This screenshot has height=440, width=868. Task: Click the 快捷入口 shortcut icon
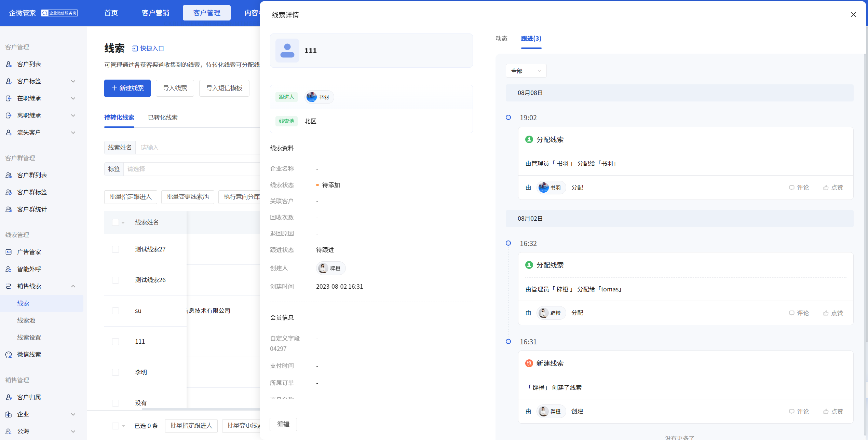(135, 49)
